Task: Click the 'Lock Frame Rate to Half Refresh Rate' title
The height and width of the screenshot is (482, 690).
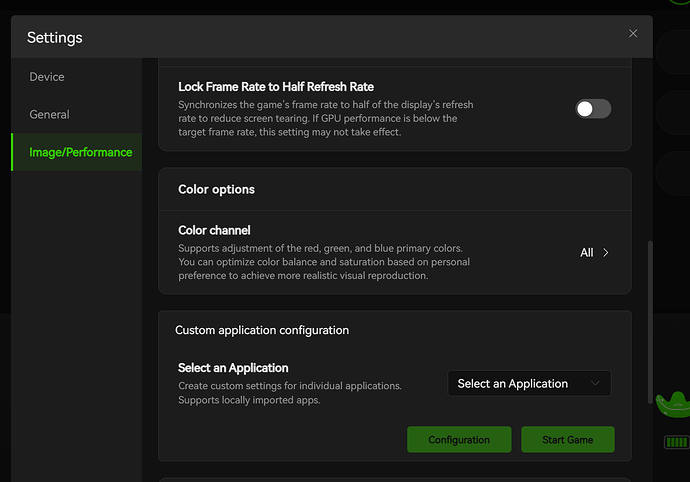Action: pos(276,87)
